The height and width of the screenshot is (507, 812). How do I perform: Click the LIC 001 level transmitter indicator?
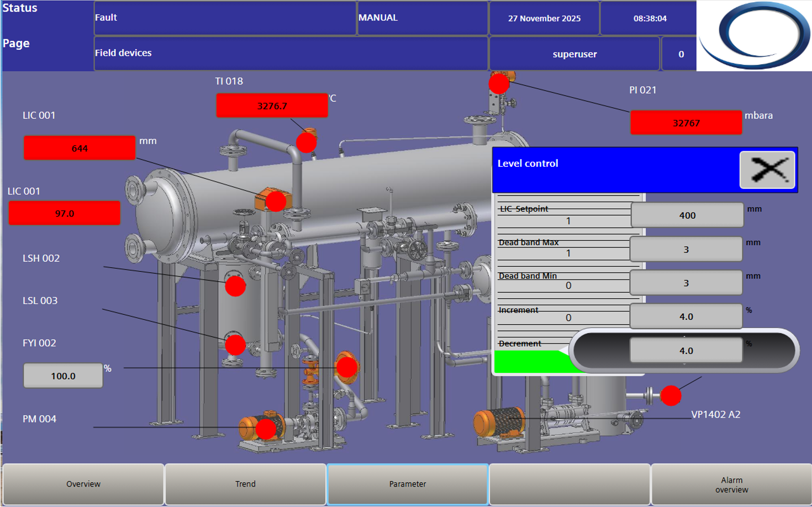click(x=276, y=202)
